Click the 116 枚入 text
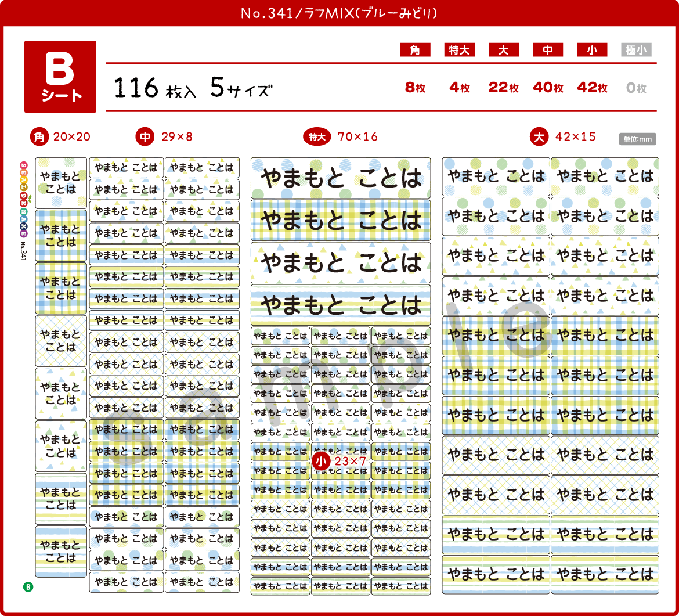 [x=154, y=88]
